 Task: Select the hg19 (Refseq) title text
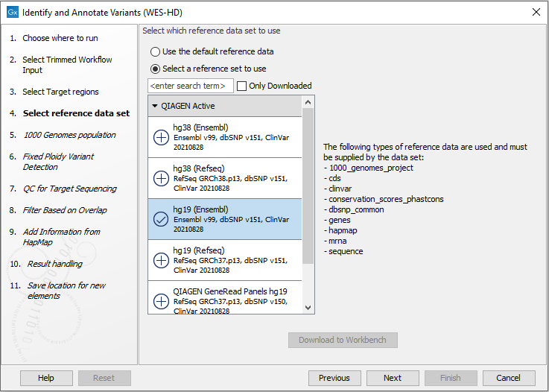click(199, 250)
